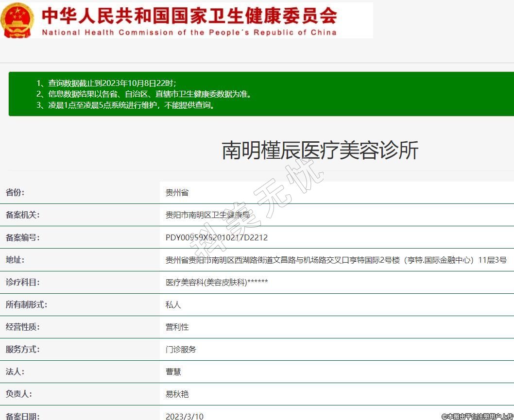
Task: Click the National Health Commission English subtitle
Action: tap(189, 33)
